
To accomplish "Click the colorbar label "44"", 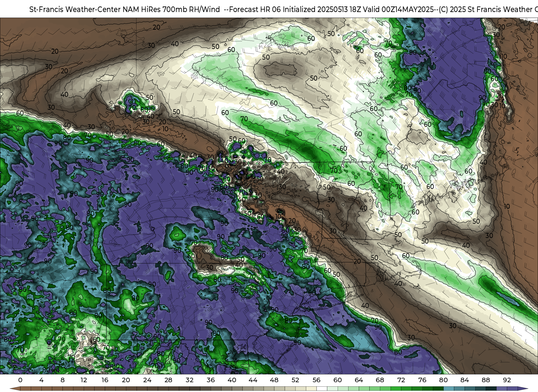I will (x=253, y=380).
